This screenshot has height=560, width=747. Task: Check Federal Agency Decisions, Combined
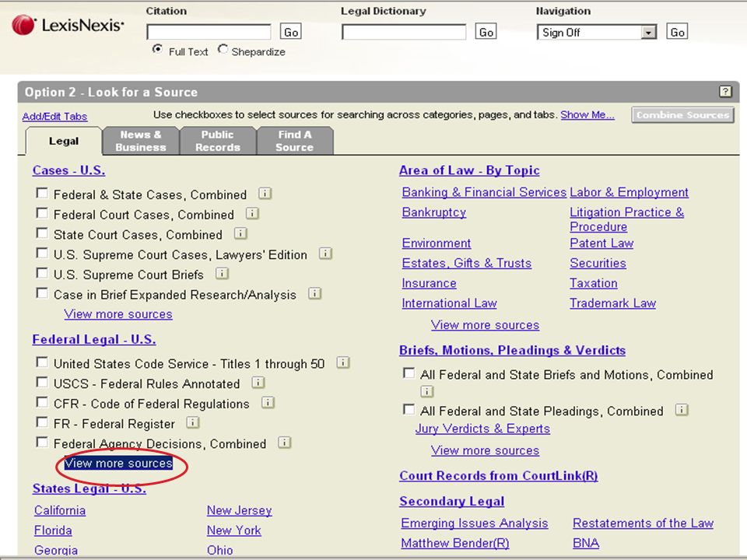42,443
